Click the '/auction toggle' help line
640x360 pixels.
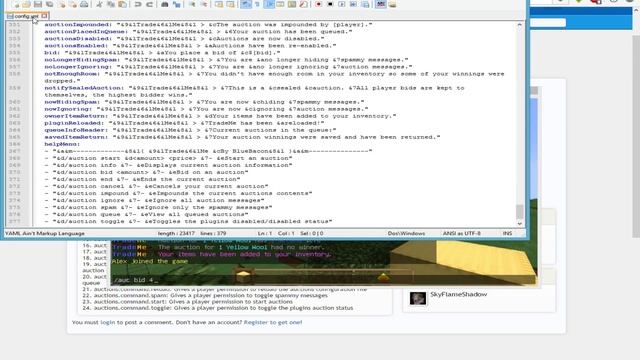coord(189,221)
